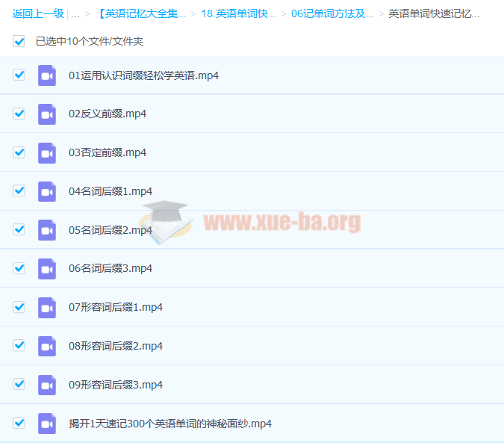504x446 pixels.
Task: Expand the collapsed breadcrumb ellipsis
Action: (75, 13)
